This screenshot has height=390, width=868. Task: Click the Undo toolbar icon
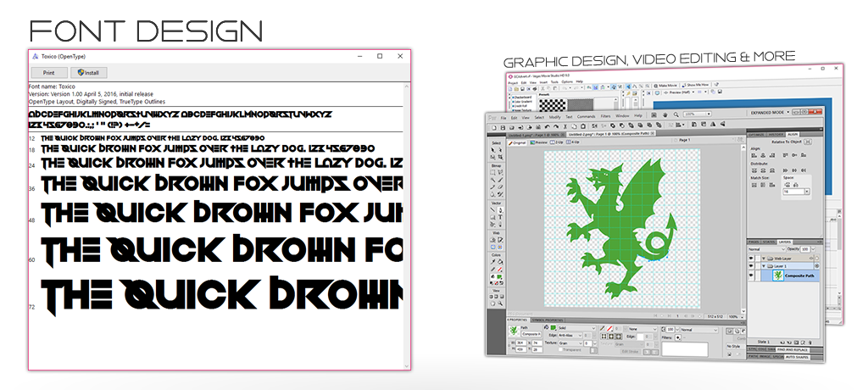[547, 127]
